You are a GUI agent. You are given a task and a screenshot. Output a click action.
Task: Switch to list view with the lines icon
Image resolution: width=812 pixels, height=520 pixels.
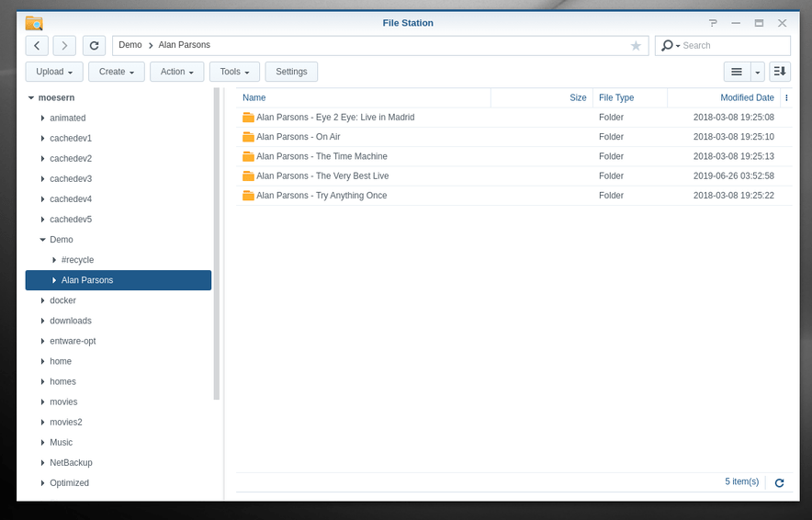[x=737, y=72]
